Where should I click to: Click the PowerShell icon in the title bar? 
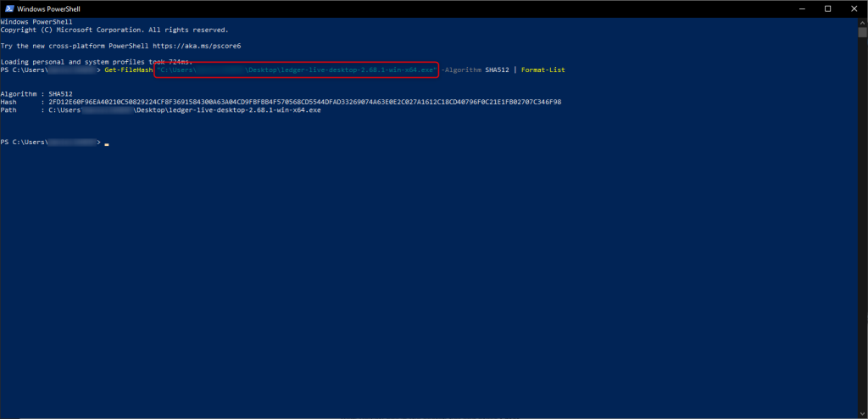pos(8,8)
